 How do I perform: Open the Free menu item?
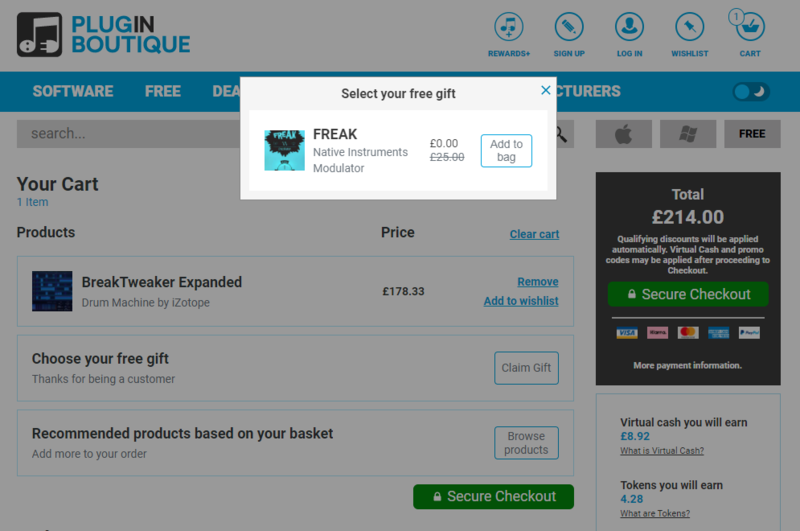(163, 91)
